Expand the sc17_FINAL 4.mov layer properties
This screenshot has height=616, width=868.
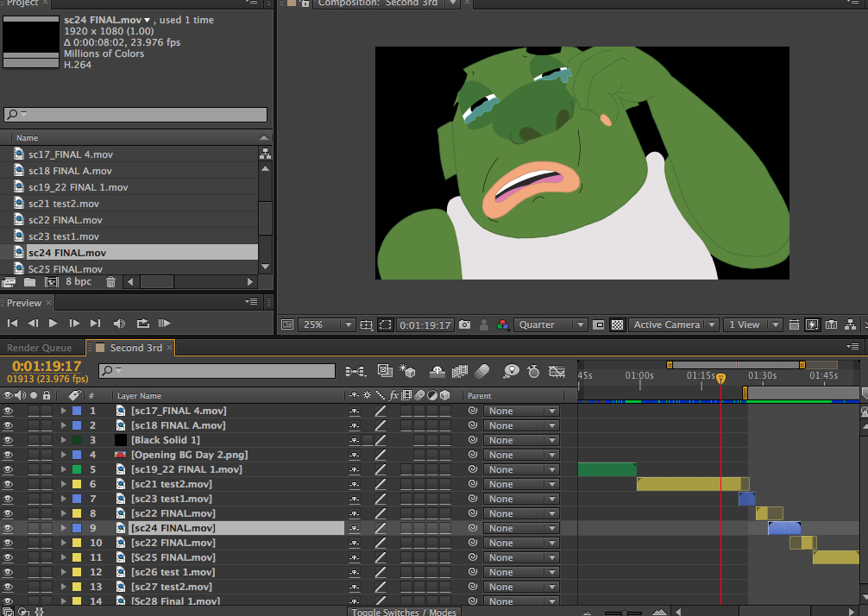[65, 411]
